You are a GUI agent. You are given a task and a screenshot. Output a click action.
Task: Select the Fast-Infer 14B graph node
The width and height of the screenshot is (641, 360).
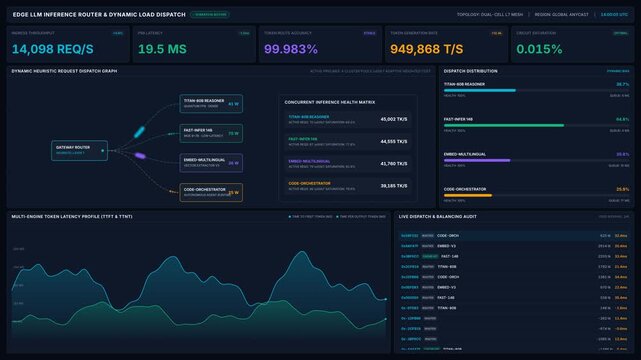tap(211, 133)
